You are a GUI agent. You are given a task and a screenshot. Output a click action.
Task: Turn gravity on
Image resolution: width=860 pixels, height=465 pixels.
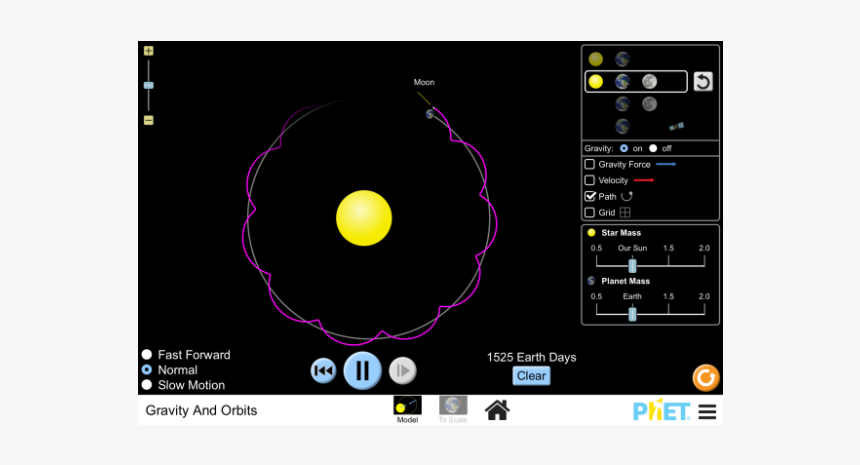[624, 149]
